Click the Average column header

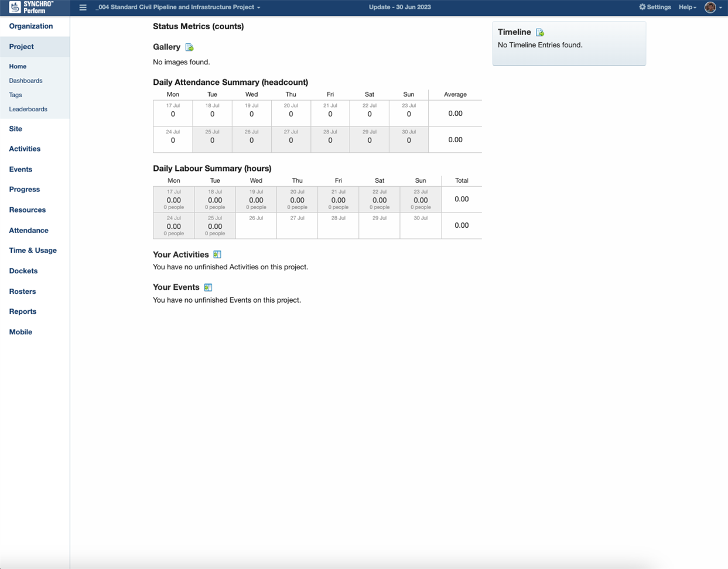(x=455, y=94)
